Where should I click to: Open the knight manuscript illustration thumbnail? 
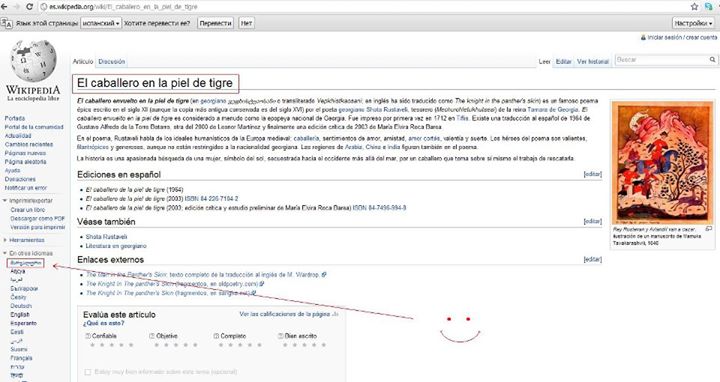click(x=663, y=163)
